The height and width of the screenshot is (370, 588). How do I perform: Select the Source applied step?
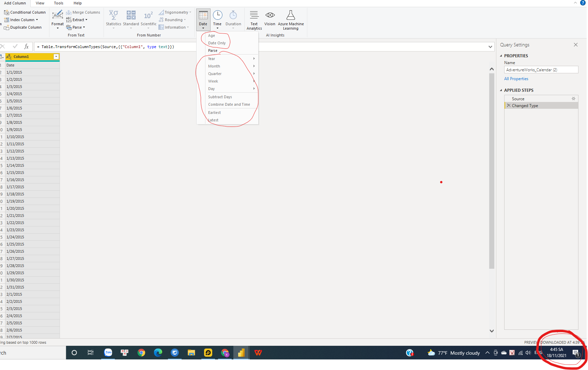pos(541,99)
